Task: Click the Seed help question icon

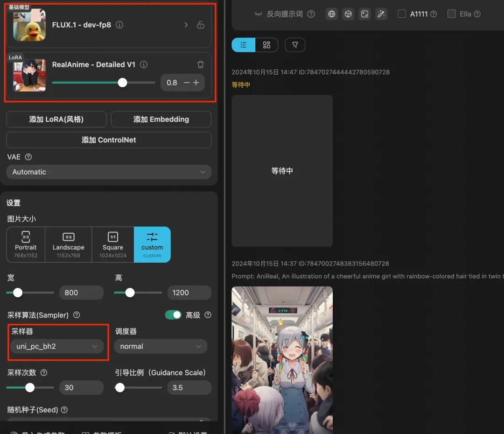Action: pos(64,410)
